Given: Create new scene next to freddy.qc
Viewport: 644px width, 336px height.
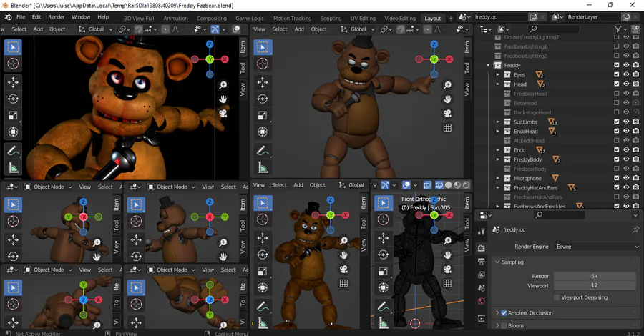Looking at the screenshot, I should tap(533, 17).
